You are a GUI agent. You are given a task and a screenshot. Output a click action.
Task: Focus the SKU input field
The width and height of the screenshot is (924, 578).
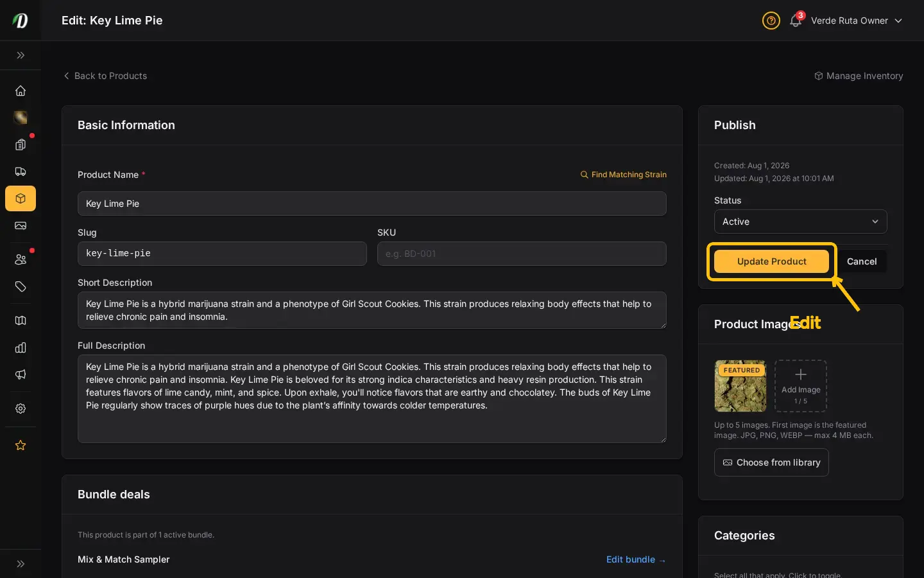[522, 254]
